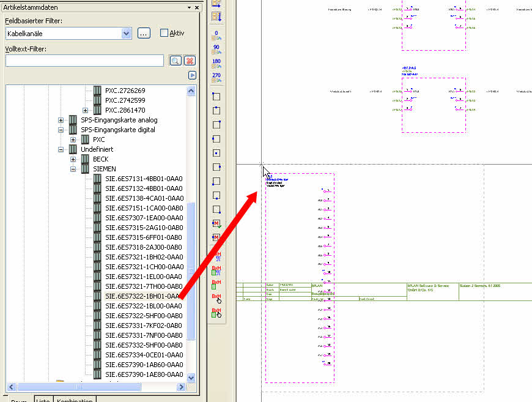Select article SIE.6ES7322-1BL00-0AA0
This screenshot has width=532, height=402.
pyautogui.click(x=144, y=307)
